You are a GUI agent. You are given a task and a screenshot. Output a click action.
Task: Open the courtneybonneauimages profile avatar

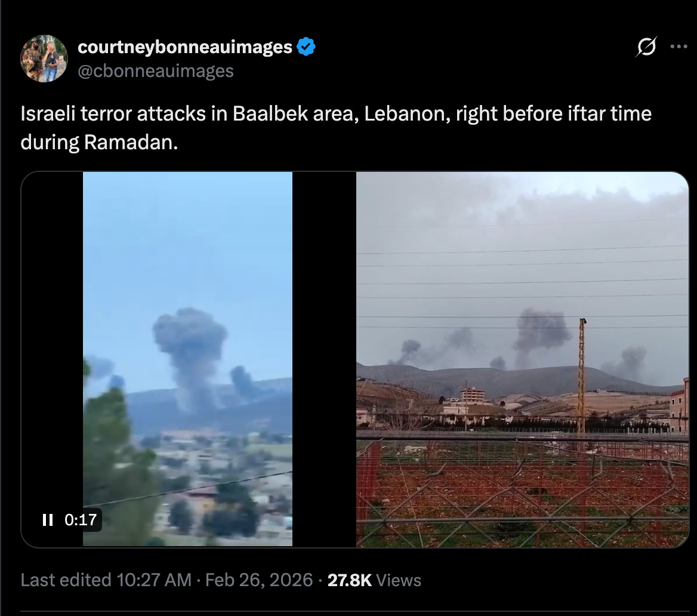tap(44, 58)
